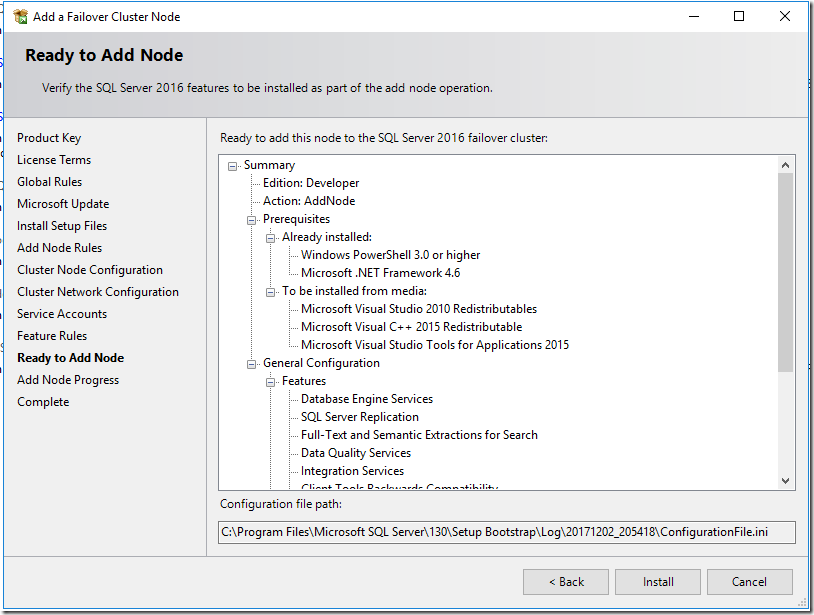Select Data Quality Services feature row
Image resolution: width=814 pixels, height=615 pixels.
(x=356, y=453)
